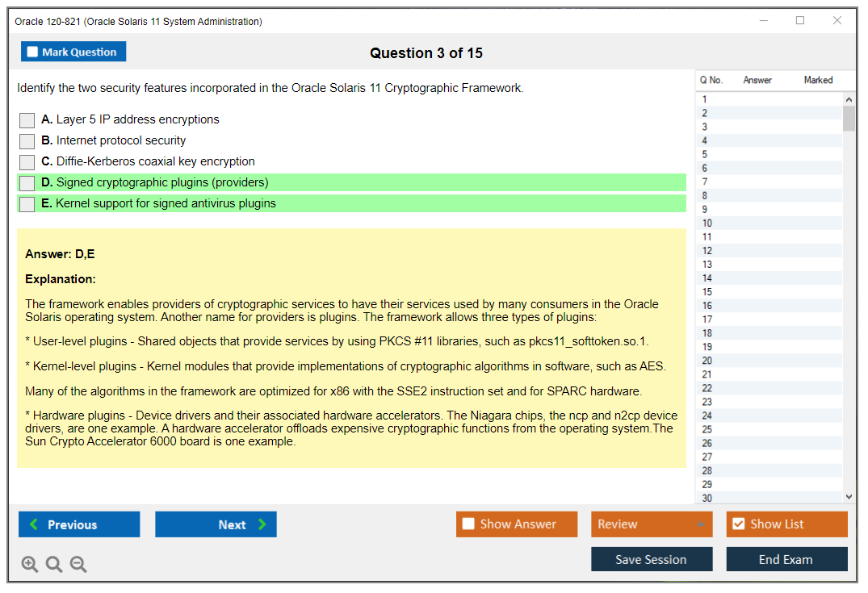Screen dimensions: 868x593
Task: Toggle the Mark Question checkbox
Action: (x=33, y=52)
